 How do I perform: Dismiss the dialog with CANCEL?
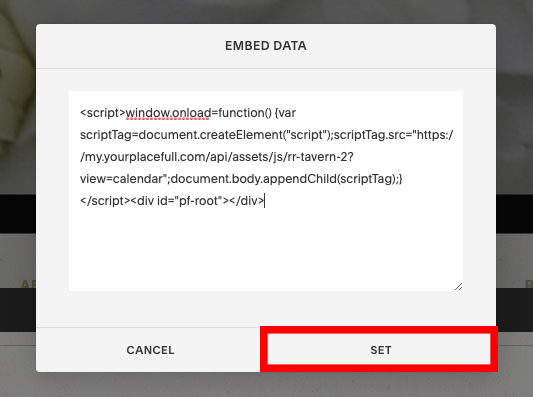(x=150, y=350)
